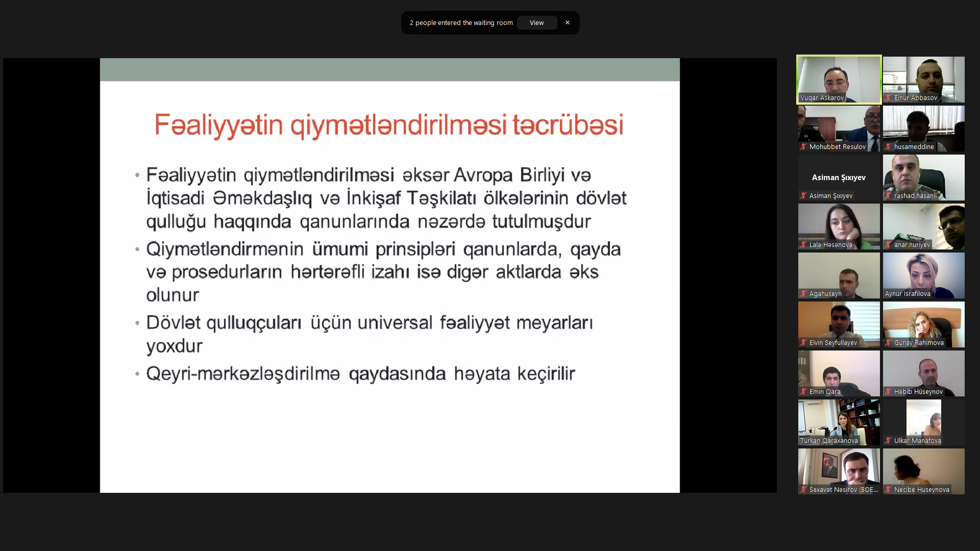This screenshot has height=551, width=980.
Task: Click muted mic icon for Mohubbet Resulov
Action: pos(803,146)
